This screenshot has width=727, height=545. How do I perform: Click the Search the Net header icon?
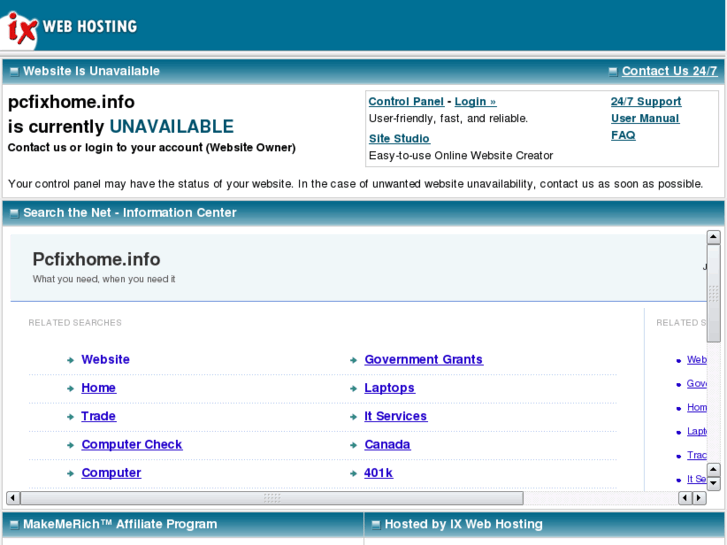(14, 213)
